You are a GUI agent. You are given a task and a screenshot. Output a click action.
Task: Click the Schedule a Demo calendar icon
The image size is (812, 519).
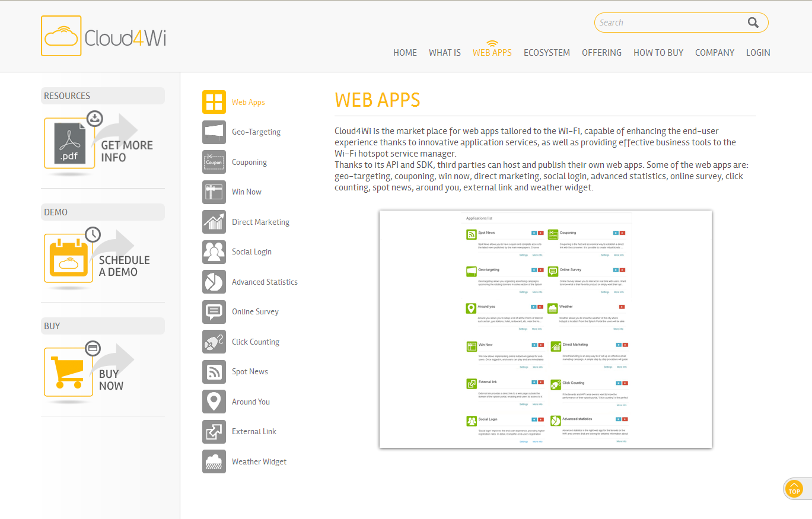coord(69,258)
